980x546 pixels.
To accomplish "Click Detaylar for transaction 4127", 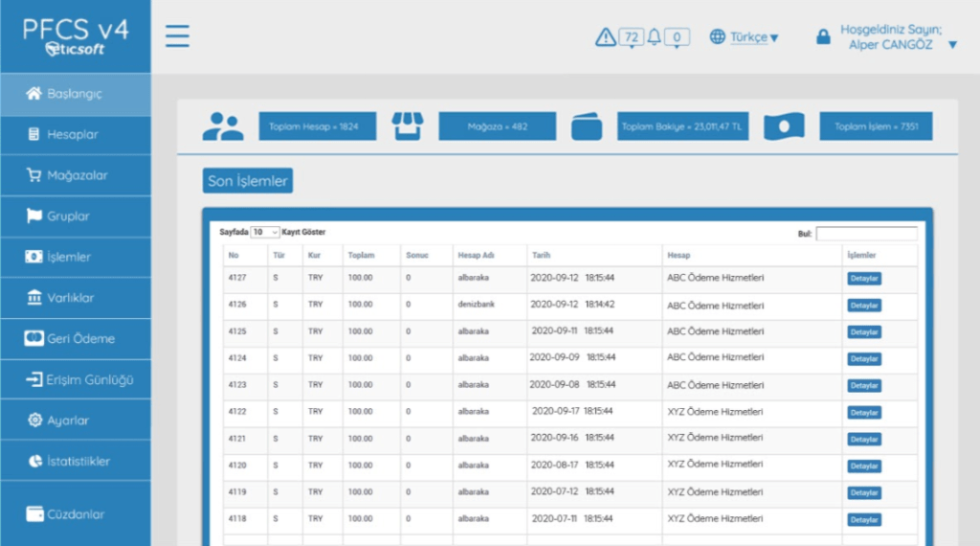I will (863, 279).
